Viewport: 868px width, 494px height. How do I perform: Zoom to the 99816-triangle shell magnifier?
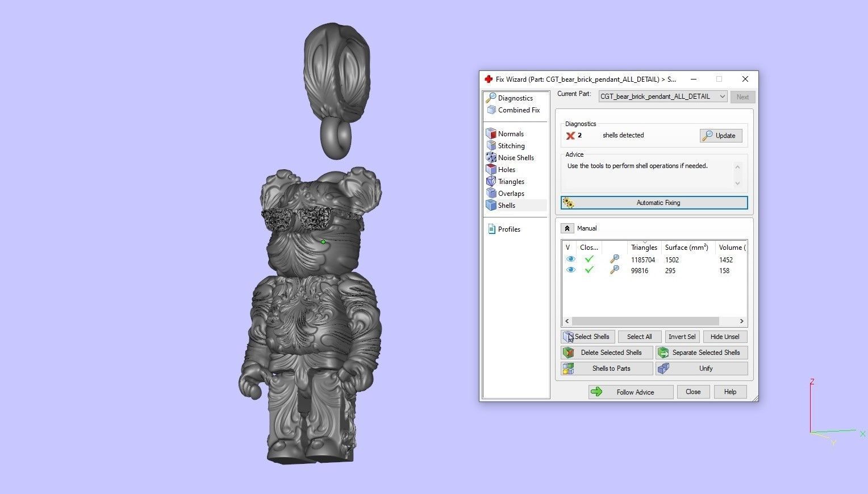(614, 270)
